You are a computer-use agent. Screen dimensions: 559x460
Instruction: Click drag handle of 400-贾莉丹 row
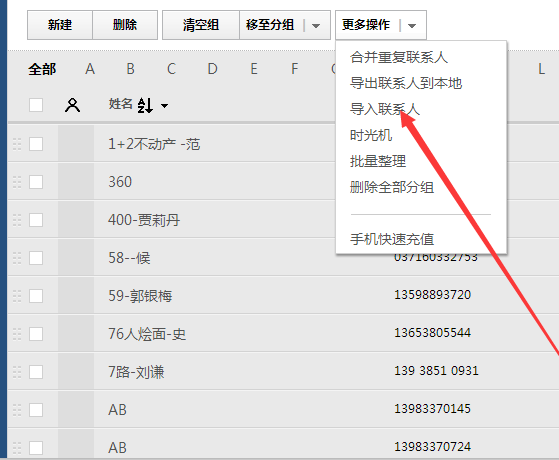pos(17,220)
